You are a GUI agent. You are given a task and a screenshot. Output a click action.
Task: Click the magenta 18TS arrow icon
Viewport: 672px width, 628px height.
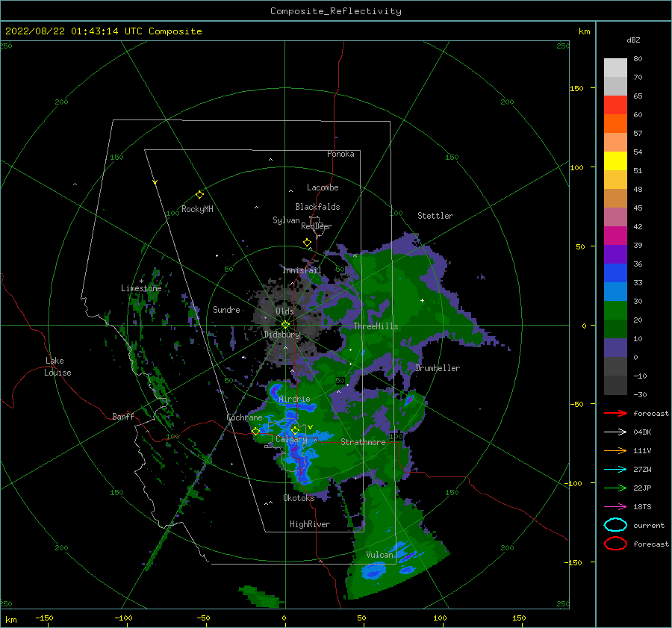[615, 507]
